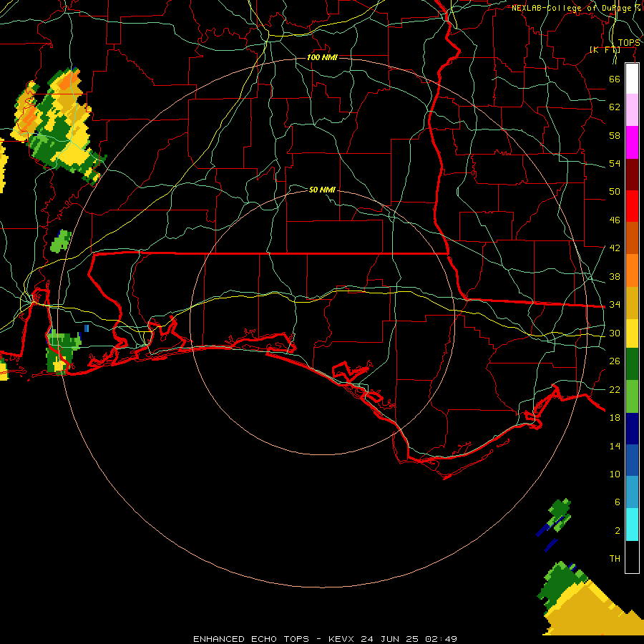This screenshot has height=644, width=644.
Task: Select the cyan legend swatch
Action: [x=632, y=525]
